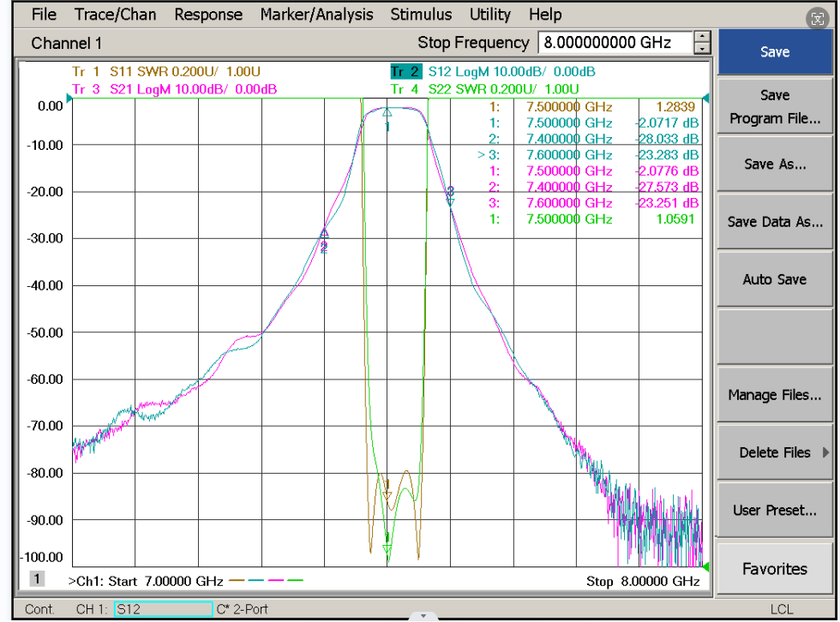This screenshot has width=840, height=622.
Task: Click the S12 status bar field
Action: (x=164, y=609)
